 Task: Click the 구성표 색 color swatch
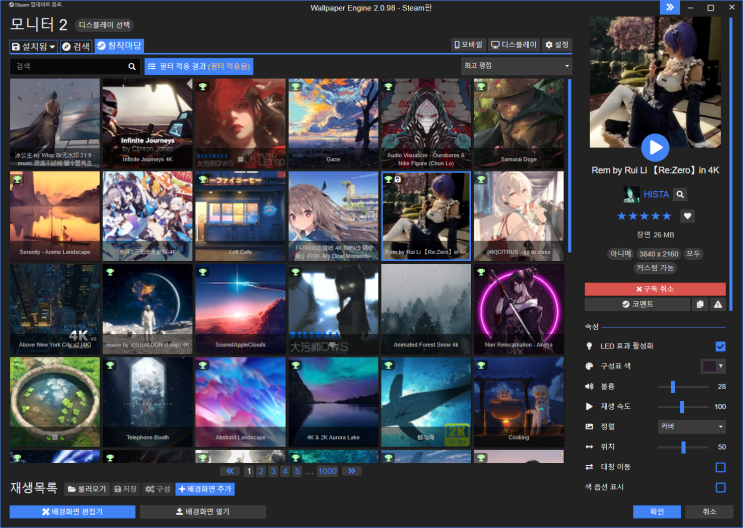point(709,366)
